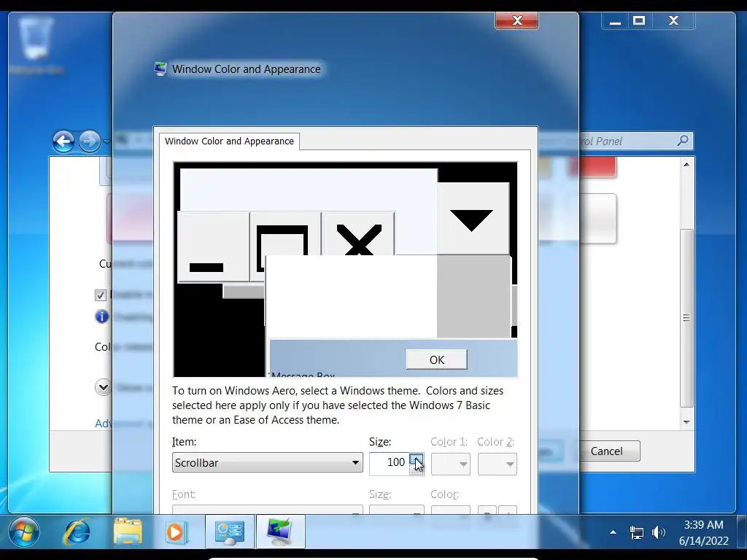This screenshot has width=747, height=560.
Task: Click the preview scrollbar down arrow
Action: [473, 219]
